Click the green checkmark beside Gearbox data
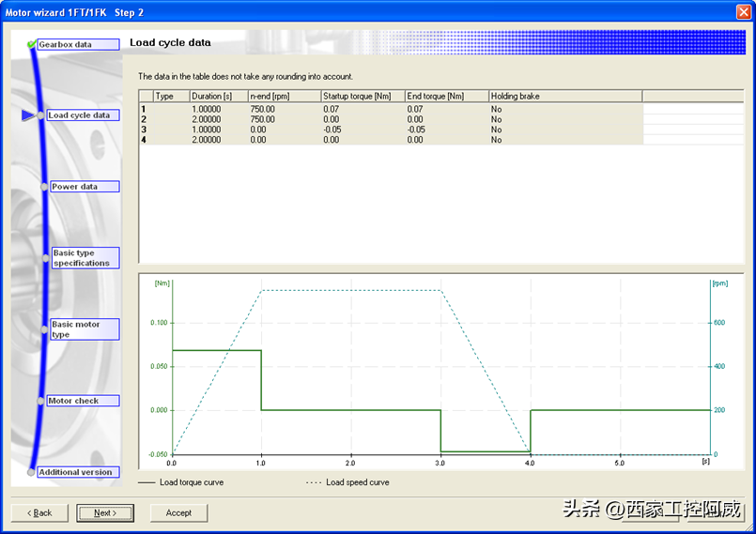This screenshot has width=756, height=534. click(32, 44)
